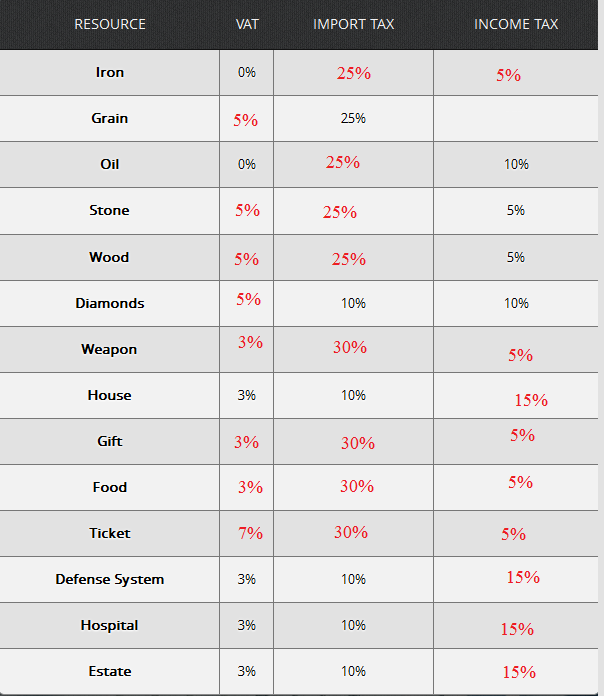
Task: Select the empty Grain income tax cell
Action: (x=516, y=119)
